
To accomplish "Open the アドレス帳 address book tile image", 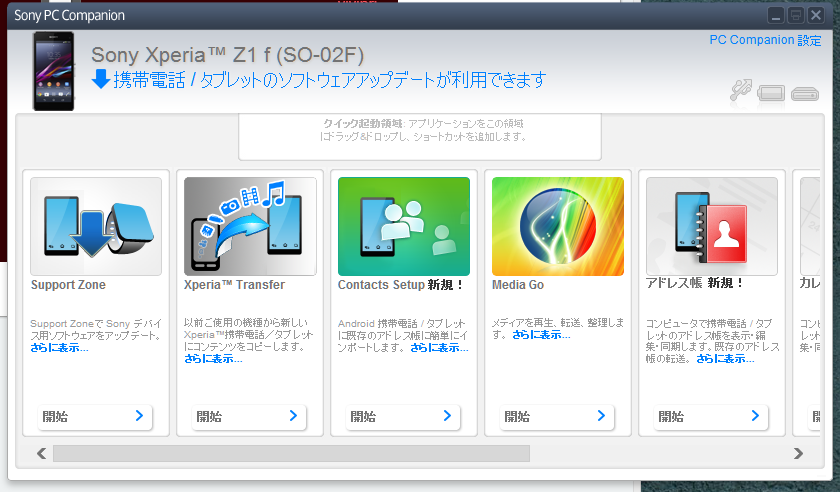I will [x=712, y=226].
